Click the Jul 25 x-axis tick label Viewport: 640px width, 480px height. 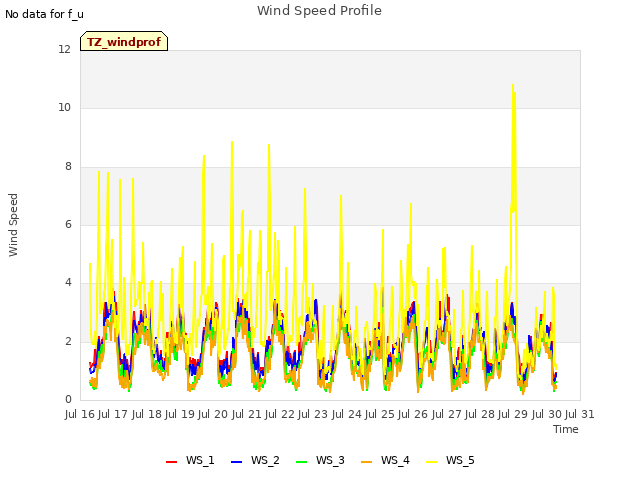[x=381, y=414]
